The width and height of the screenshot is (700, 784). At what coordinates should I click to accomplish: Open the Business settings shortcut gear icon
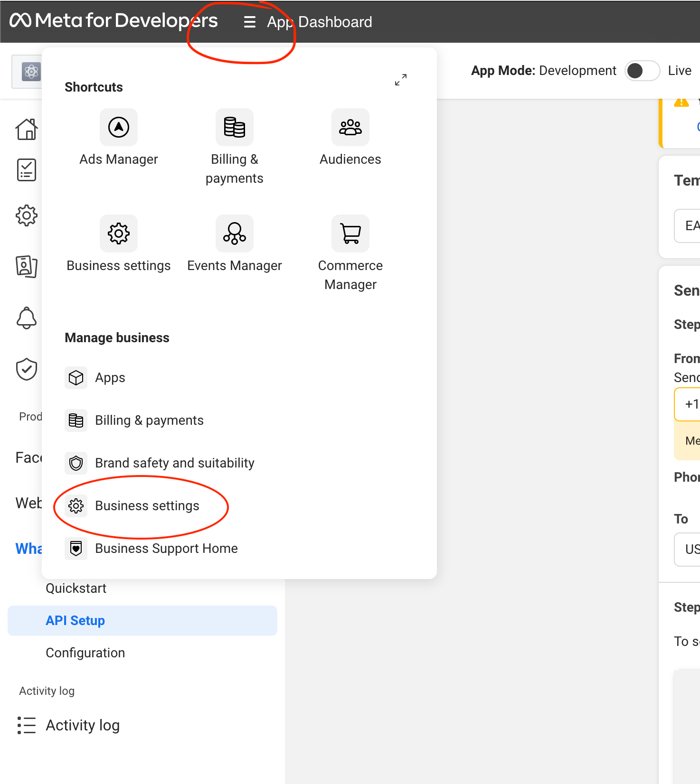[119, 233]
